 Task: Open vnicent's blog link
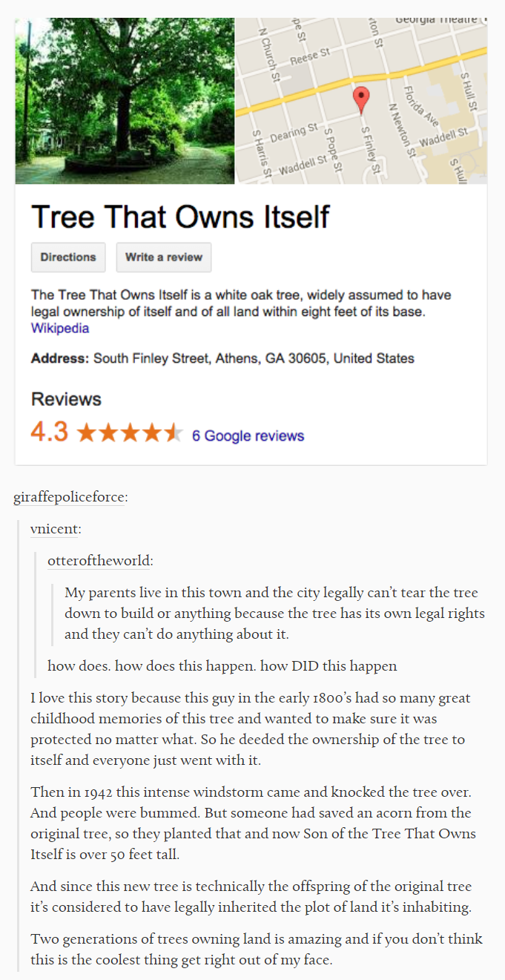(x=56, y=529)
